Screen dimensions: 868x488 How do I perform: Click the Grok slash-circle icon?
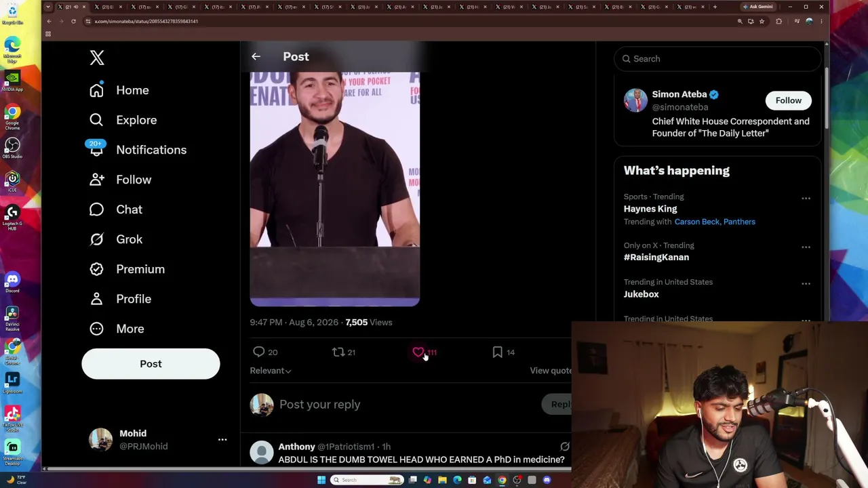[96, 239]
